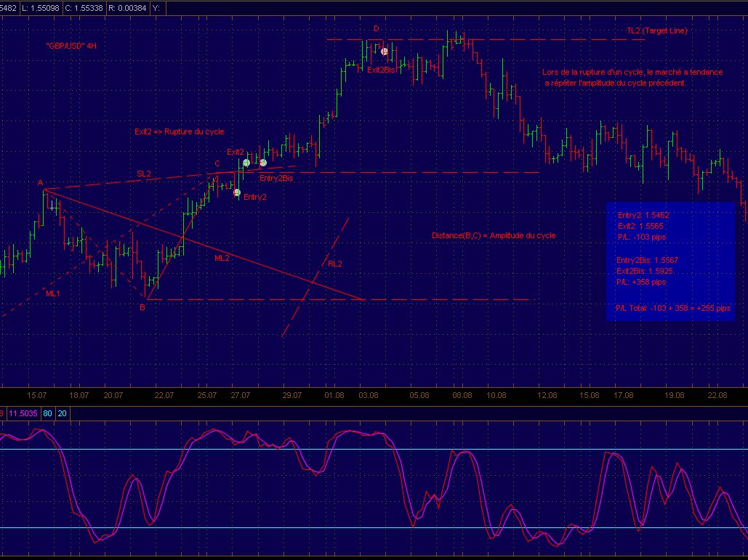Select 'Exit2 => Rupture du cycle' annotation

click(179, 131)
